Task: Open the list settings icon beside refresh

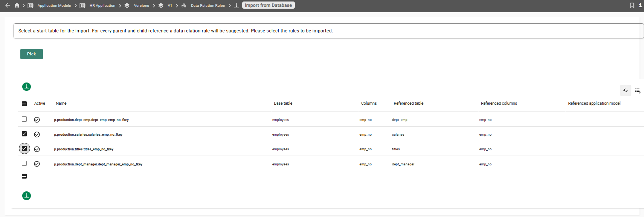Action: pos(638,90)
